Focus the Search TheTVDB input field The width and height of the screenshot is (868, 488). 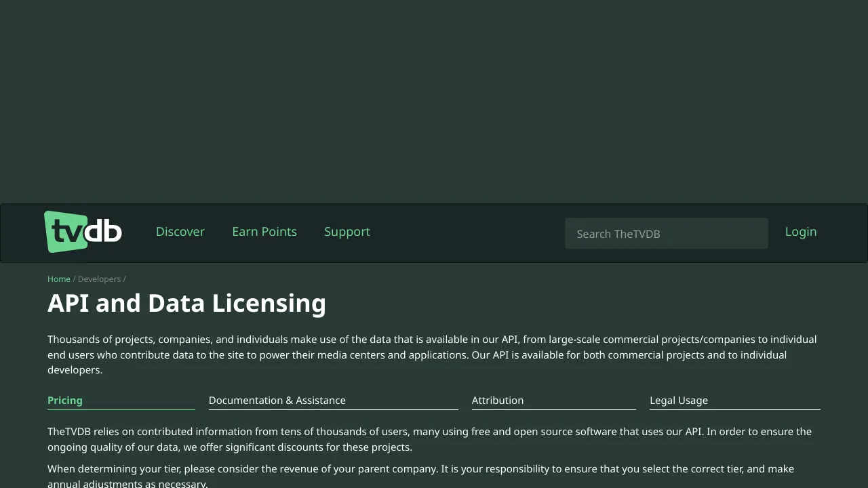pyautogui.click(x=667, y=234)
